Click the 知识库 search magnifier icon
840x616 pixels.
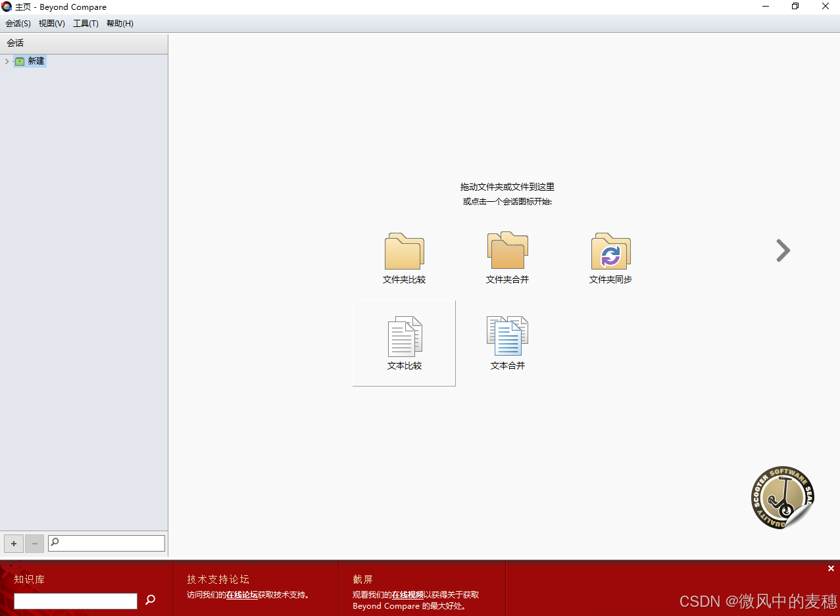click(151, 600)
